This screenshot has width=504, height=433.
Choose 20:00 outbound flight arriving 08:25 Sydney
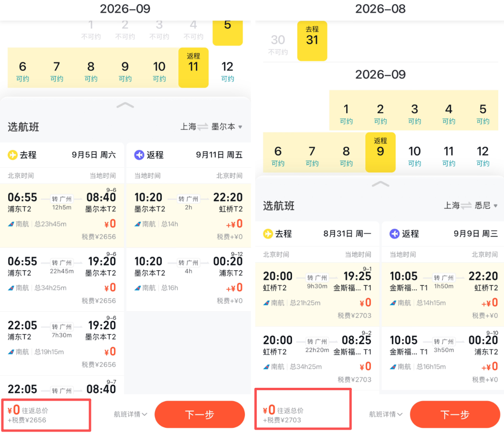click(317, 358)
